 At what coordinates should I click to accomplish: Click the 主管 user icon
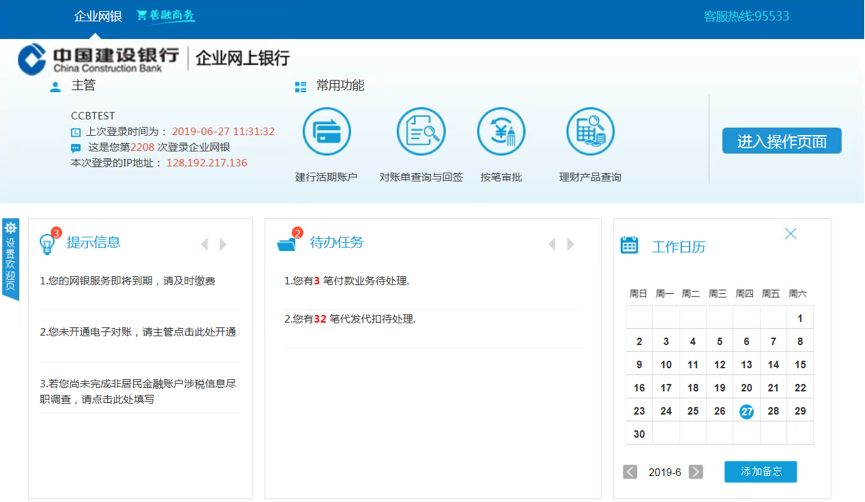point(55,87)
